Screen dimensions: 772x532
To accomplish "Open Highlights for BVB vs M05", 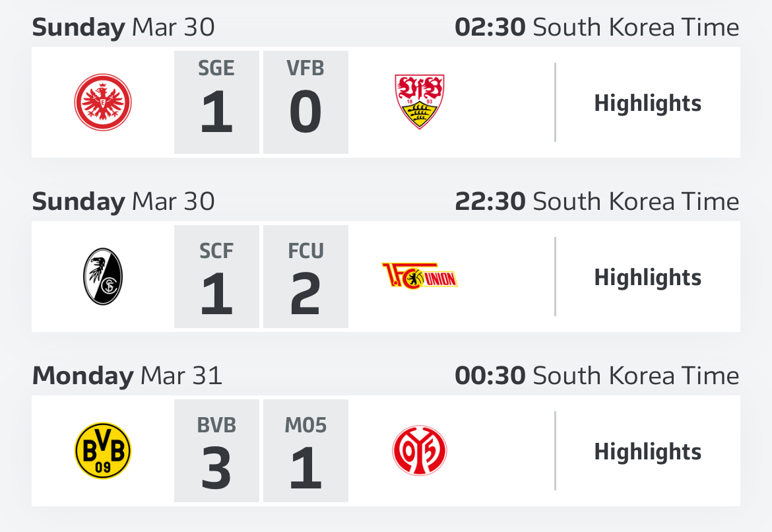I will click(648, 451).
